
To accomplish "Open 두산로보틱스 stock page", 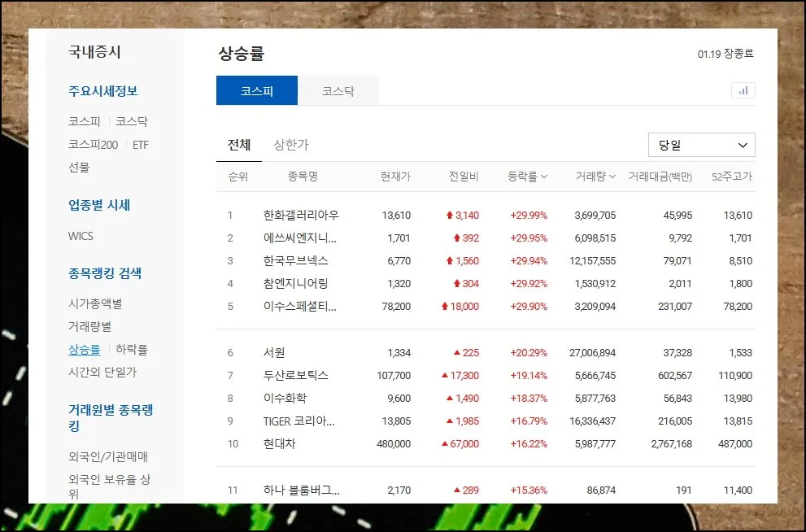I will [295, 376].
